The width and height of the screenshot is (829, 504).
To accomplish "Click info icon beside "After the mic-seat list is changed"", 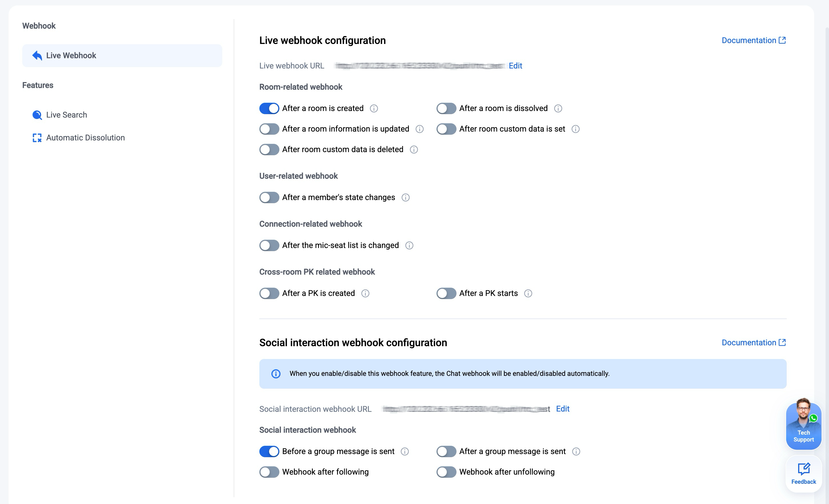I will [x=409, y=246].
